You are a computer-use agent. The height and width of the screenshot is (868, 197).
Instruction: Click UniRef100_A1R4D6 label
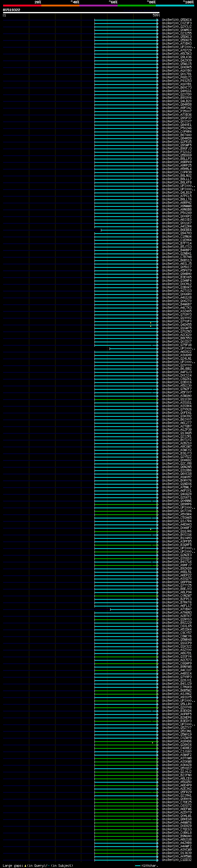click(176, 741)
